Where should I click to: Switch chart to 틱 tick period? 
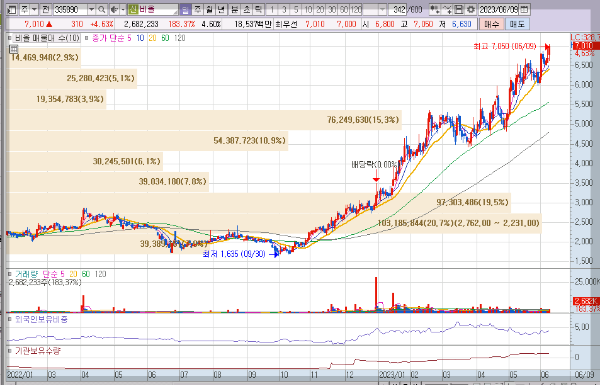259,9
